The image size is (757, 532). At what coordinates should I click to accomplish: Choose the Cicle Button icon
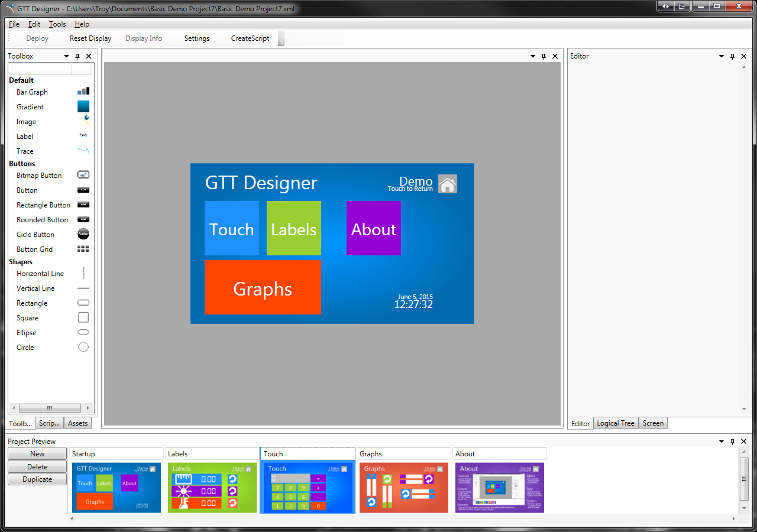[x=83, y=234]
